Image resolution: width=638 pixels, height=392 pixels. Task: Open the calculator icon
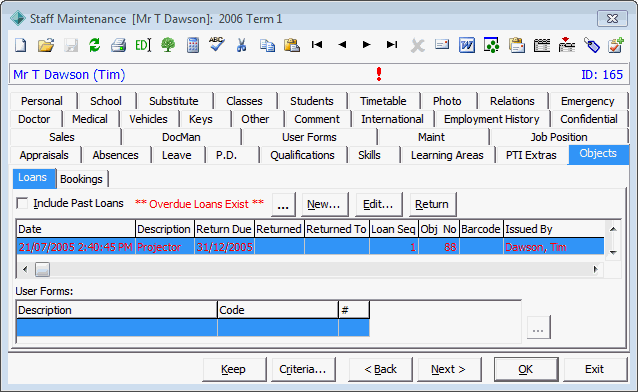tap(193, 45)
